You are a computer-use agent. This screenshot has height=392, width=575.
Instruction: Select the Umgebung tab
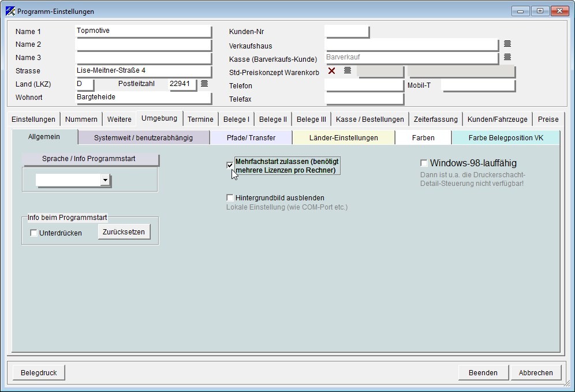159,118
